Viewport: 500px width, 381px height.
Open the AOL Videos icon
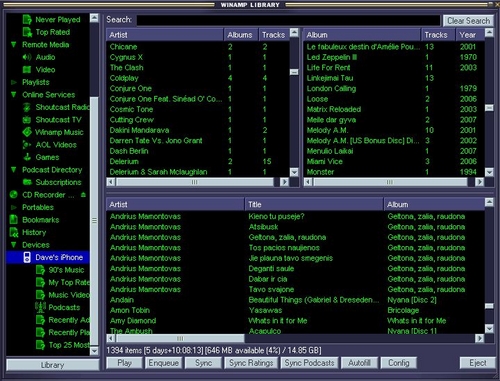(x=27, y=145)
